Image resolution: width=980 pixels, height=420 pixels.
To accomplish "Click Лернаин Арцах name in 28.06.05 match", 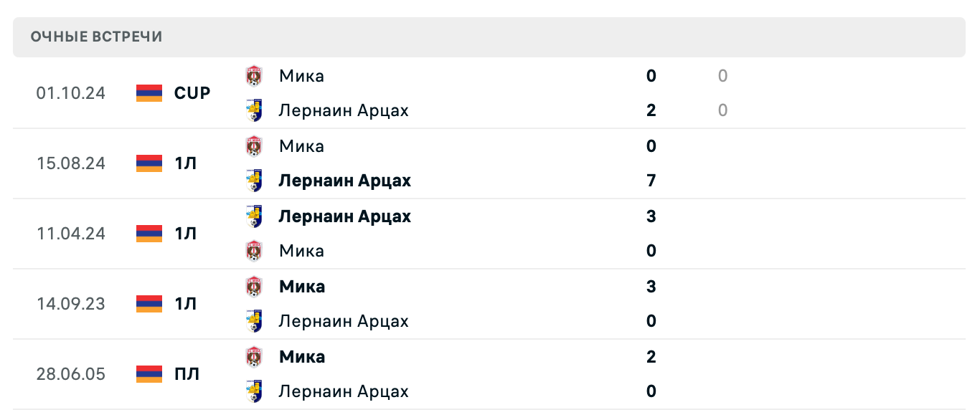I will [x=344, y=391].
